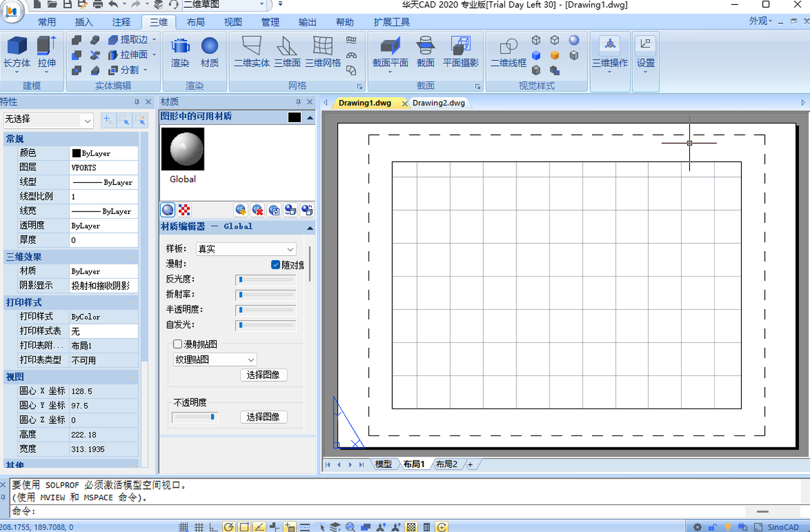Image resolution: width=810 pixels, height=532 pixels.
Task: Click the create new material icon
Action: click(241, 210)
